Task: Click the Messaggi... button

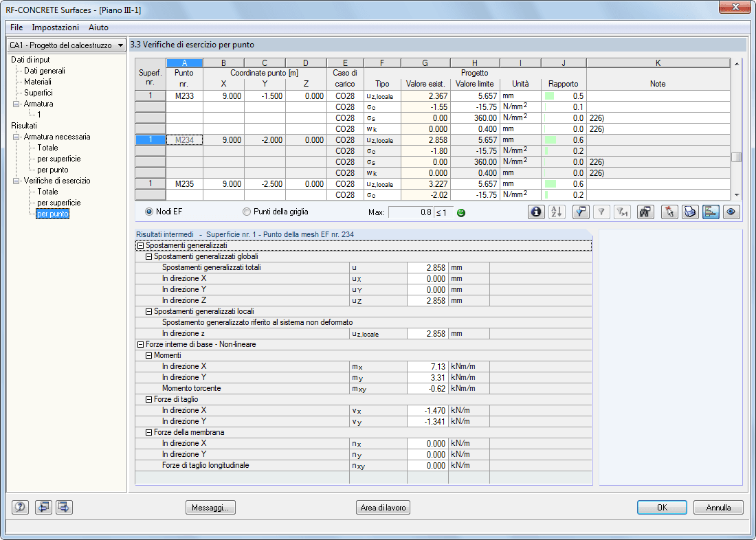Action: pyautogui.click(x=211, y=508)
